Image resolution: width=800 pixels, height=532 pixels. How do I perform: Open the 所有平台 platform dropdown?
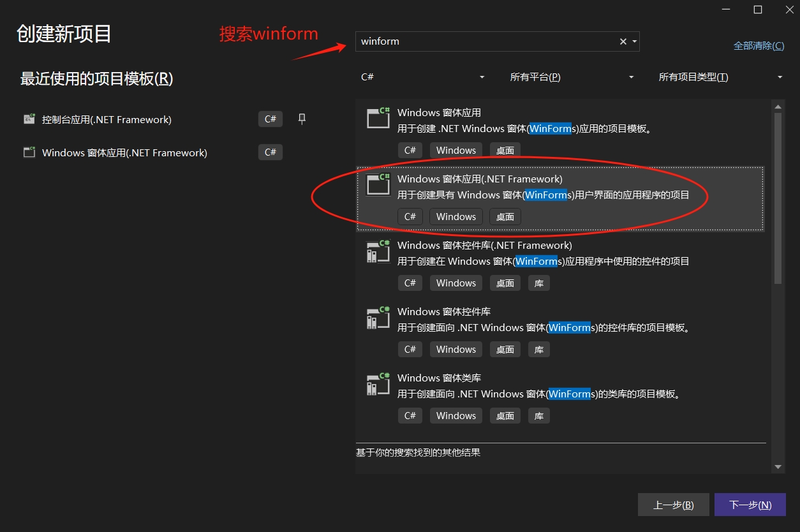point(572,77)
